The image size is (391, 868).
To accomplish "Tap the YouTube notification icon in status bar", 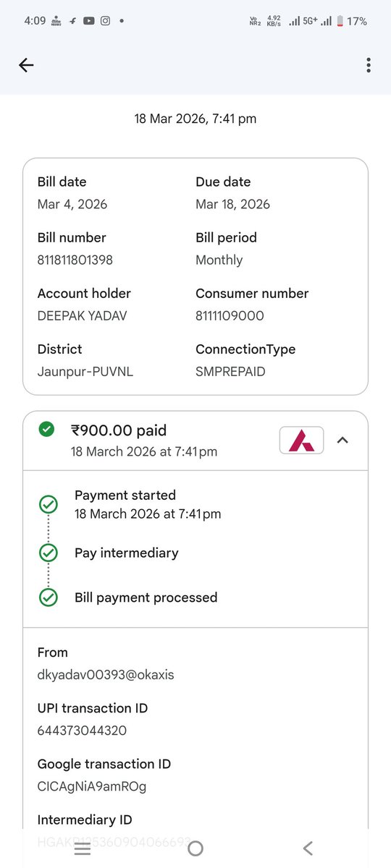I will pyautogui.click(x=88, y=21).
